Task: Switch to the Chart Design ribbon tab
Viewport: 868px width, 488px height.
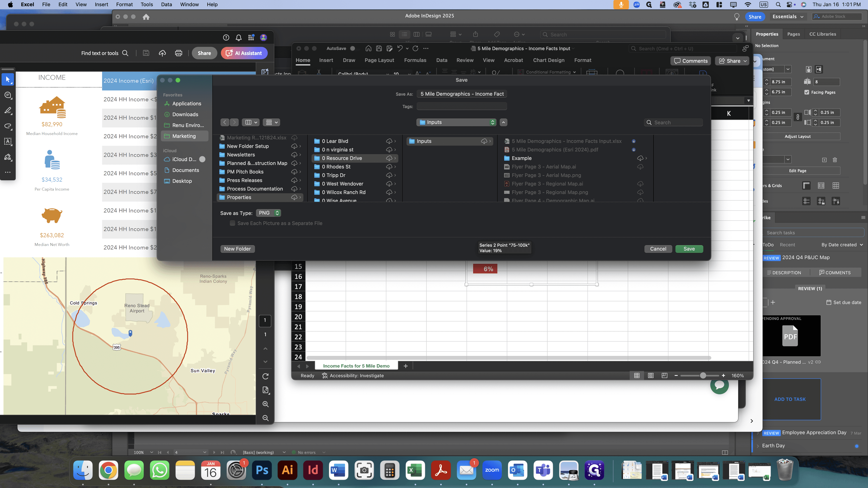Action: coord(549,60)
